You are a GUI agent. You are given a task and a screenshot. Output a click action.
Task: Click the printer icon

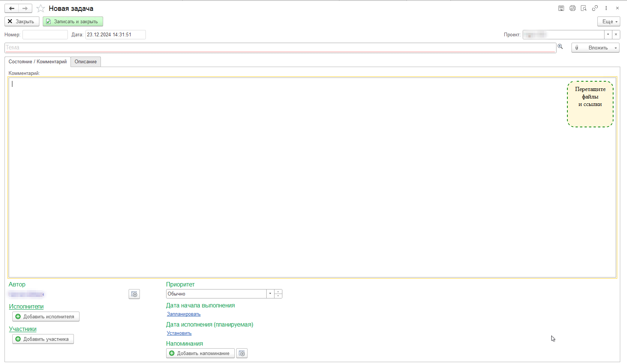(x=572, y=8)
